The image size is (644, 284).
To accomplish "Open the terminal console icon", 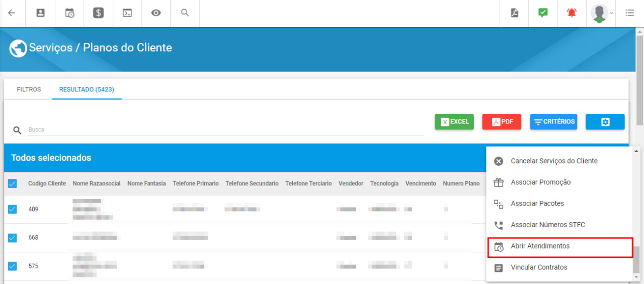I will 127,13.
